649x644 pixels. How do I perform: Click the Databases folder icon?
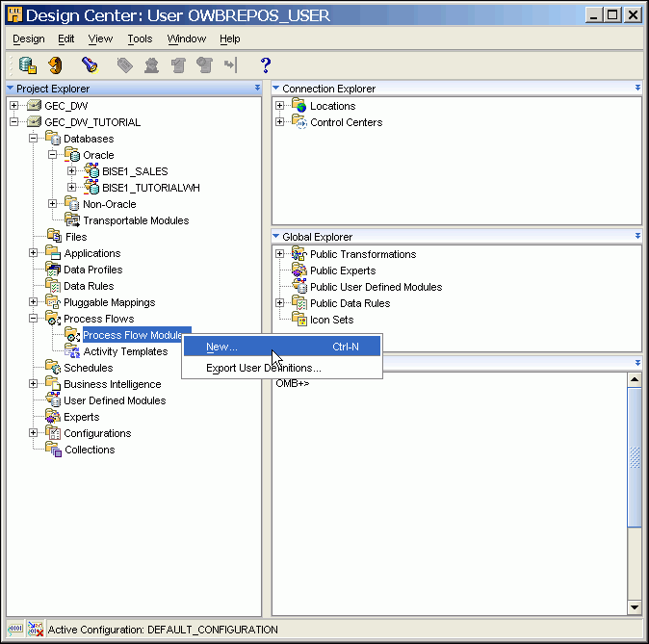pos(53,139)
